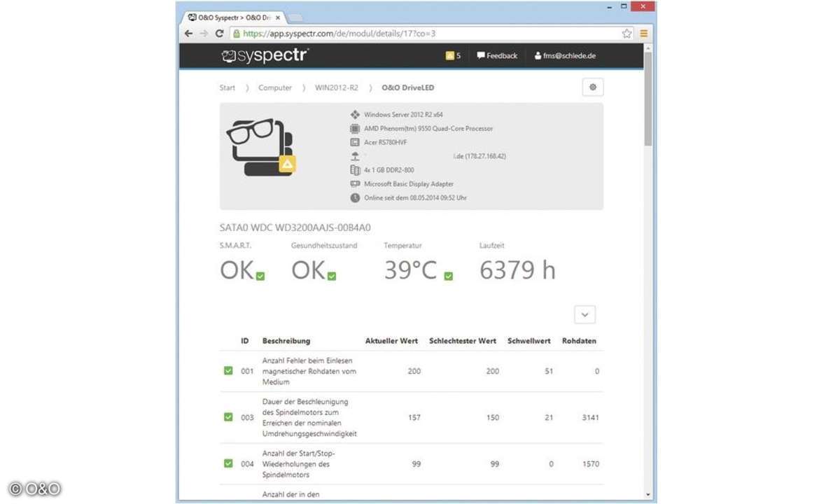Click the Syspectr logo
840x504 pixels.
(265, 56)
